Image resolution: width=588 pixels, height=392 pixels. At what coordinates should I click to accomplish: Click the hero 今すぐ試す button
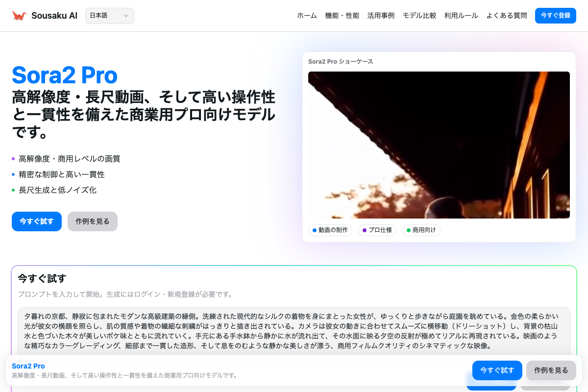coord(37,221)
